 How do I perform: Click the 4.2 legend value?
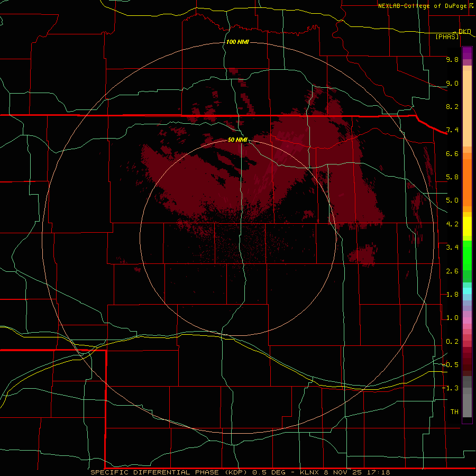click(x=452, y=224)
